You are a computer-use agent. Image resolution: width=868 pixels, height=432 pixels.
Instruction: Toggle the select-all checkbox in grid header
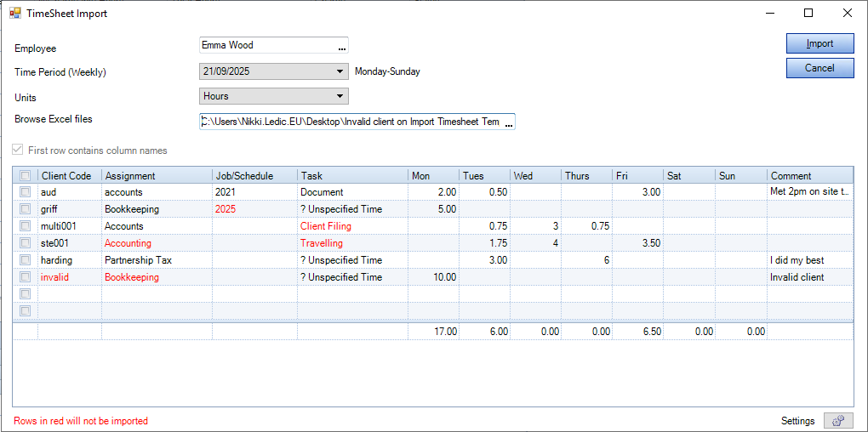25,176
